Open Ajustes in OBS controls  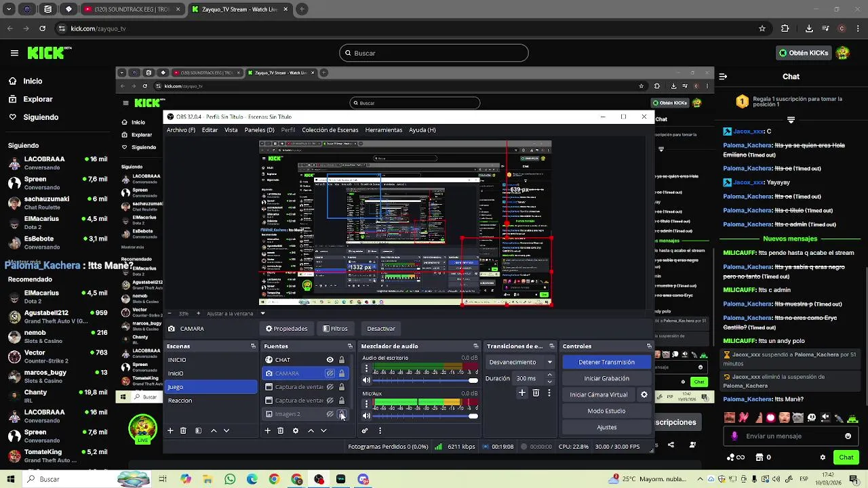(607, 427)
